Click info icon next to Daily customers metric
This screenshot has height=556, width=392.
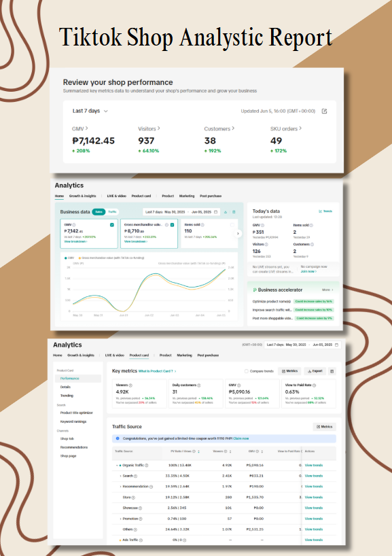199,385
